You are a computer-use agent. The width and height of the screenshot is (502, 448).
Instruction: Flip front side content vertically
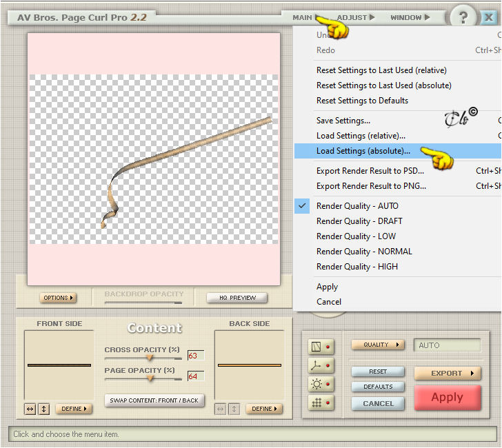44,409
